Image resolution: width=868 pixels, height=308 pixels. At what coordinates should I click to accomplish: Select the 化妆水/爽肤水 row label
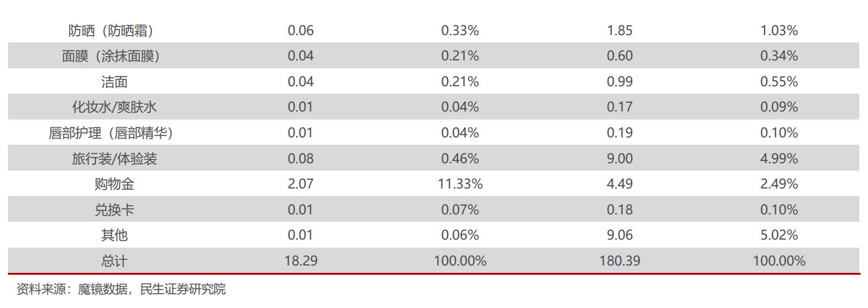[114, 107]
